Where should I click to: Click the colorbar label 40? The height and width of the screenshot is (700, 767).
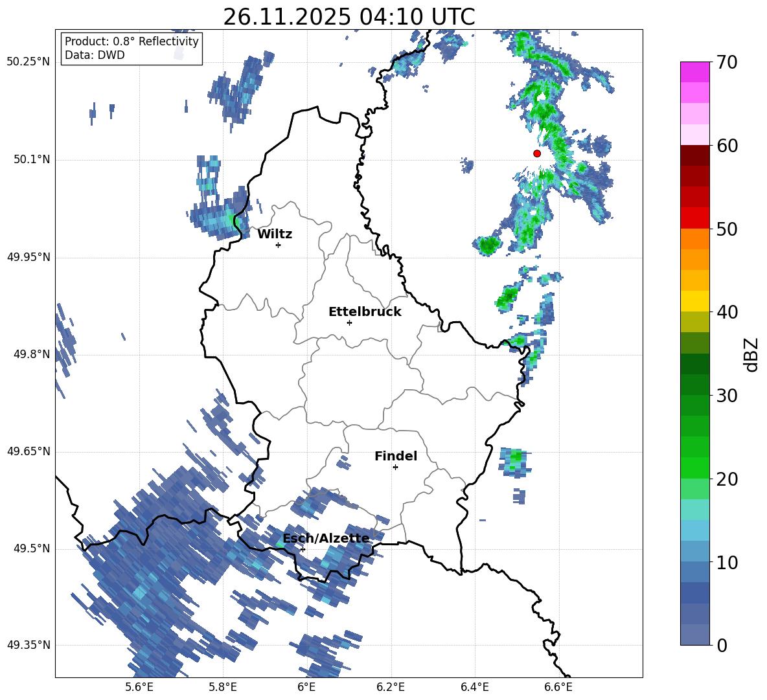[x=727, y=312]
